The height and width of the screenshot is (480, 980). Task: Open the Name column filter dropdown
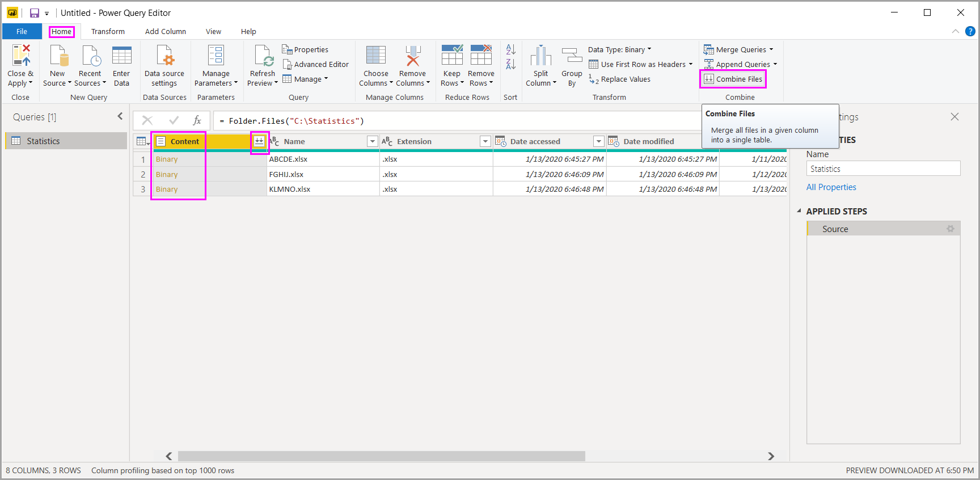(372, 141)
